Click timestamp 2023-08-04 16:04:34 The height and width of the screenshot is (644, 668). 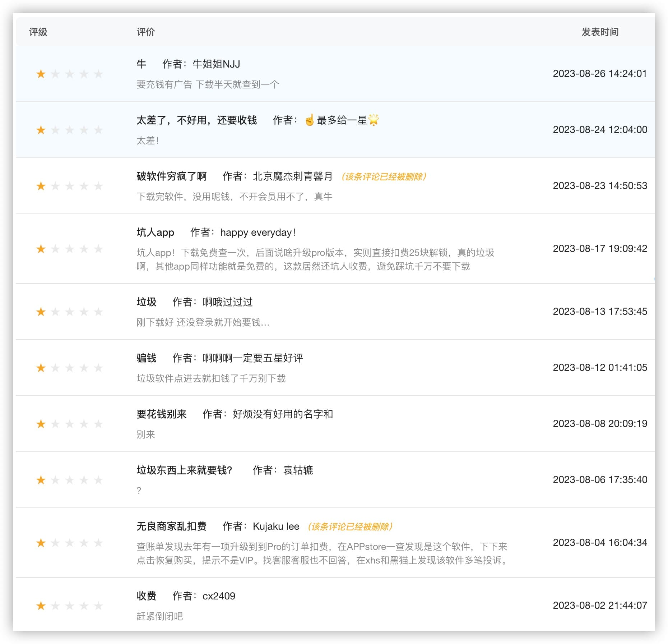[600, 543]
